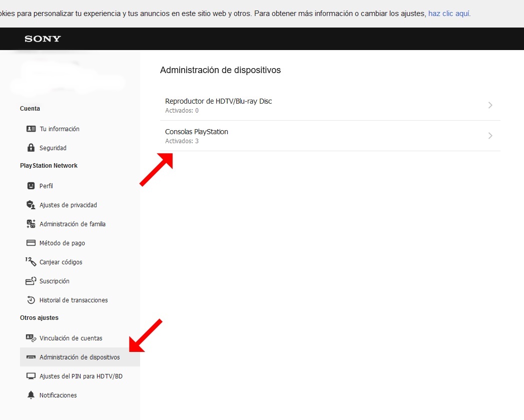The image size is (524, 420).
Task: Click the Administración de familia icon
Action: pyautogui.click(x=31, y=224)
